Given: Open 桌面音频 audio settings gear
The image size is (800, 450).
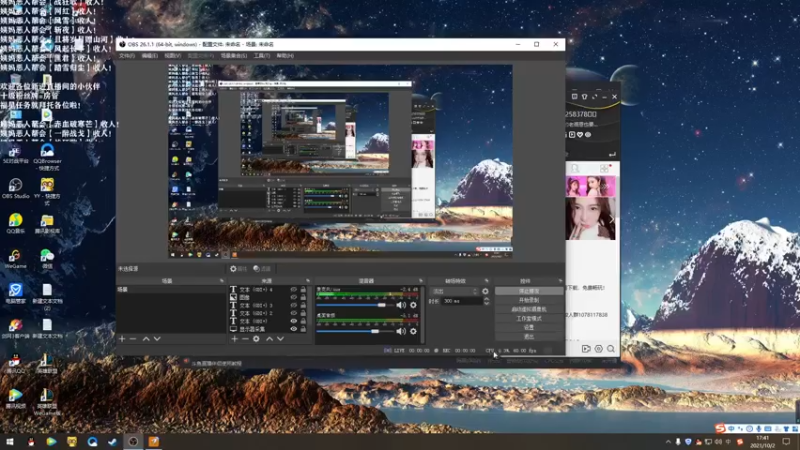Looking at the screenshot, I should [x=413, y=331].
